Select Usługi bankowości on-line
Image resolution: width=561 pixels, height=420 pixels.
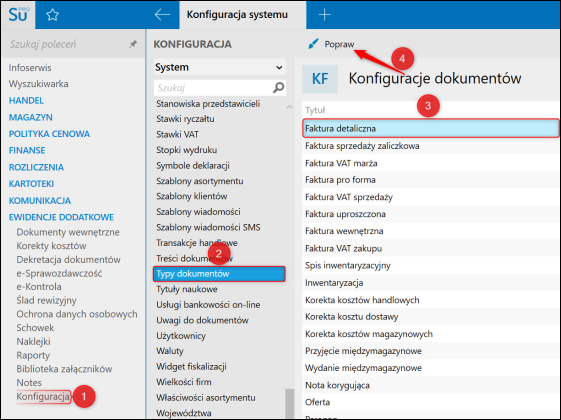[x=208, y=305]
